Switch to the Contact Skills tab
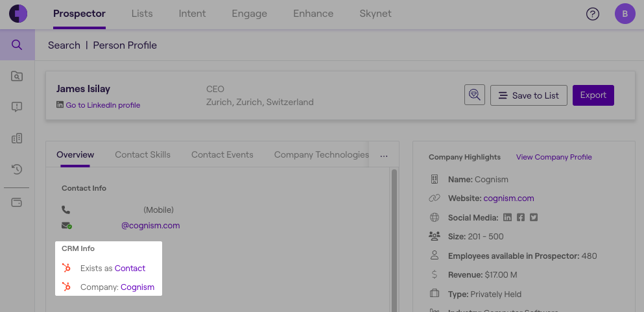 (143, 155)
